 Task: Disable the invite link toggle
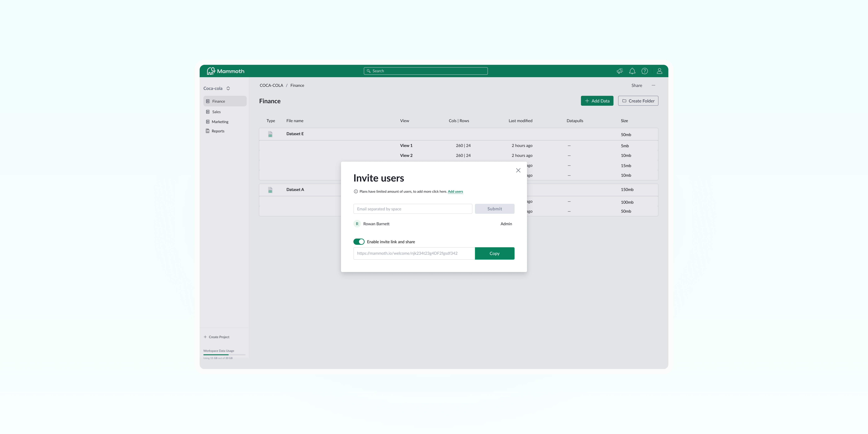359,242
